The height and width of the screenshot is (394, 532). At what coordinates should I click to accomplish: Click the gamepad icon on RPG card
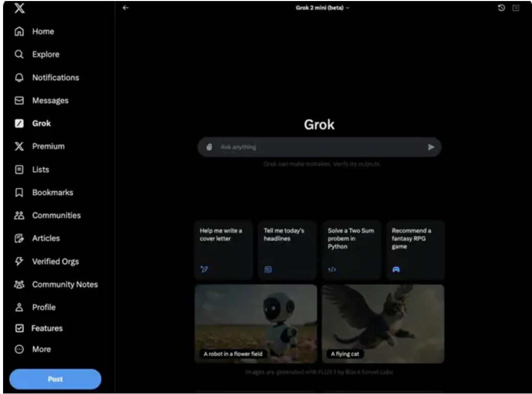[396, 269]
